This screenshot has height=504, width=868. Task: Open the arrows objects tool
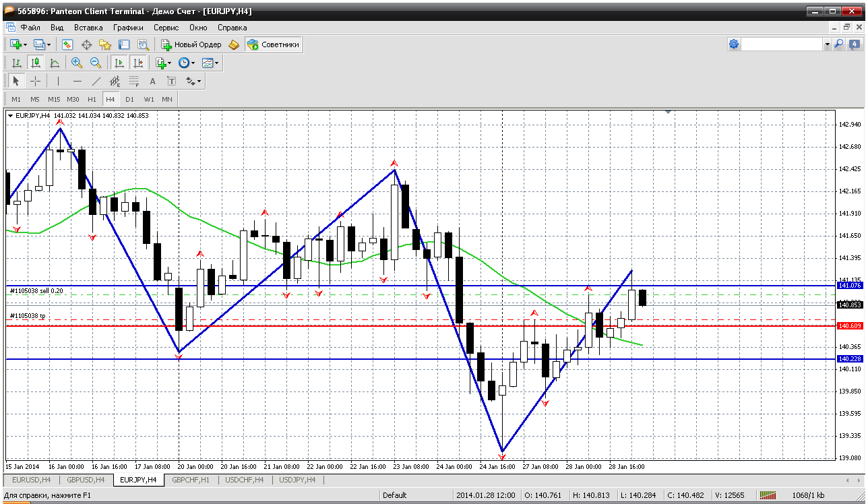[x=190, y=81]
